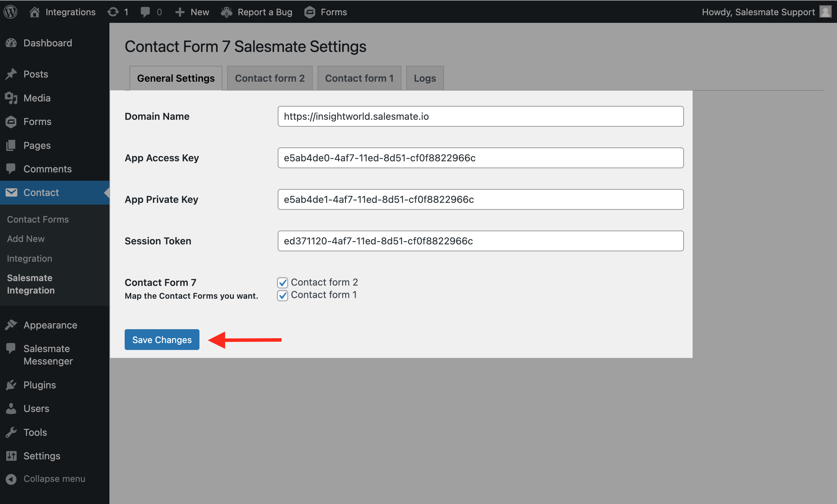Click the Settings sliders icon
837x504 pixels.
11,456
